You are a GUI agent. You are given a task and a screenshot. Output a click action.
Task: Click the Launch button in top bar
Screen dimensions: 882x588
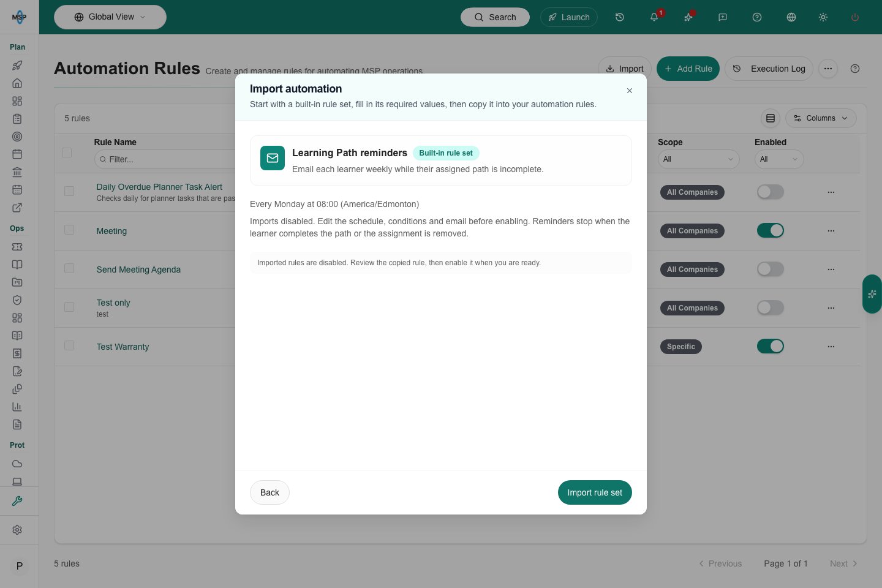coord(569,17)
